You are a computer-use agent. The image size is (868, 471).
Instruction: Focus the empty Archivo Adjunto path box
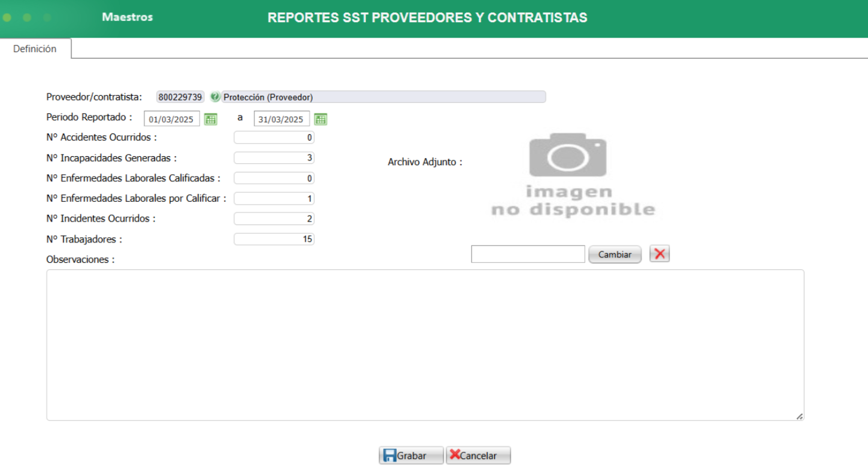click(x=527, y=254)
